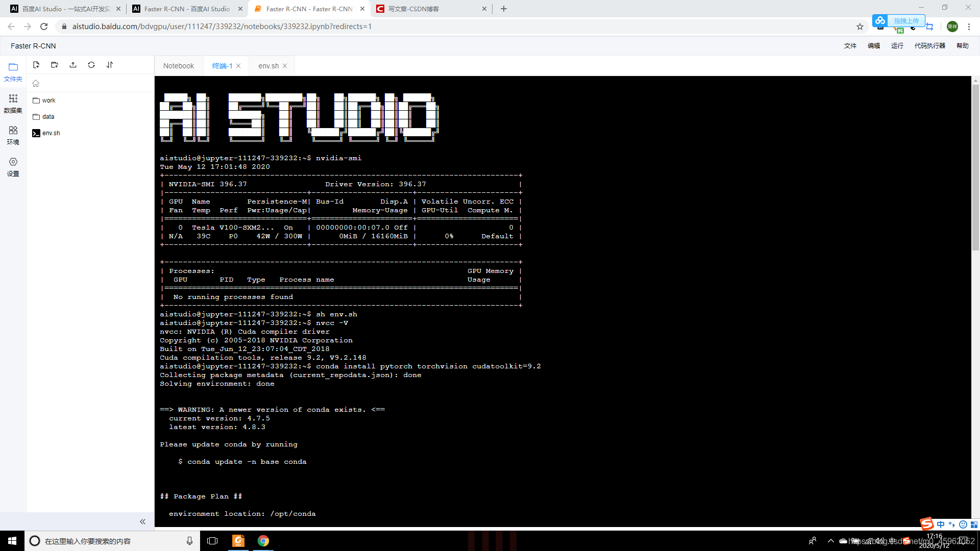
Task: Open the 代码执行器 menu
Action: (x=930, y=46)
